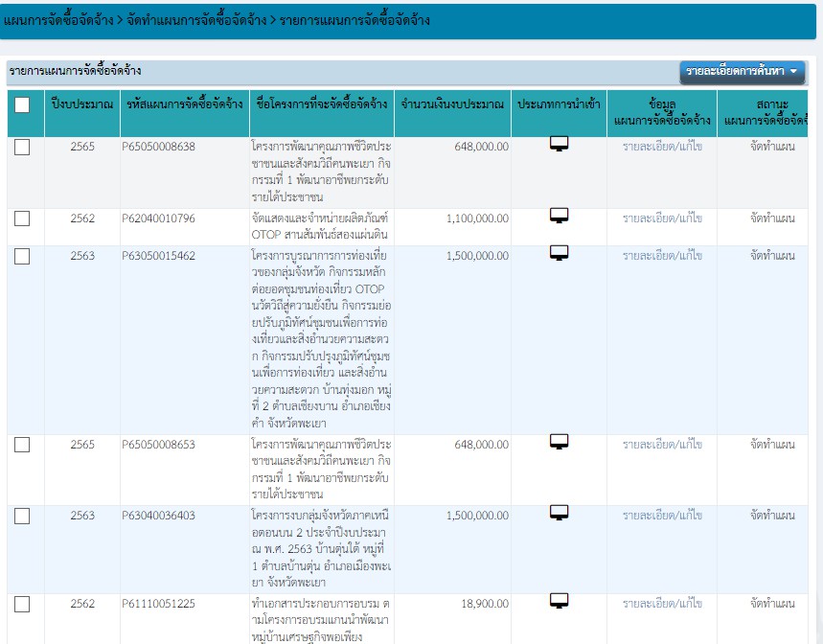Screen dimensions: 823x644
Task: Open รายละเอียด/แก้ไข for plan P62040010796
Action: 662,218
